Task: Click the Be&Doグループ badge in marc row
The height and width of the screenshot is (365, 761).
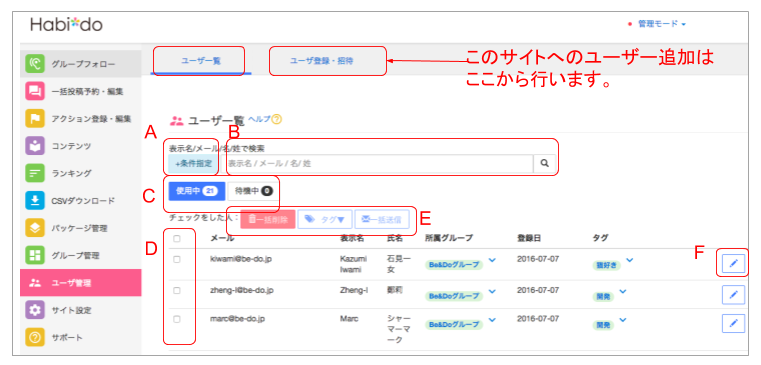Action: [x=455, y=325]
